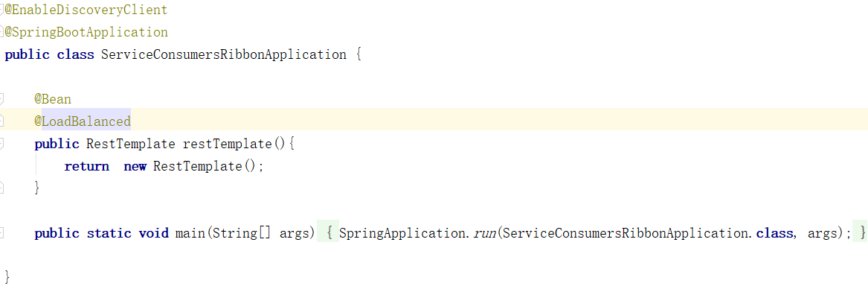Toggle fold marker next to restTemplate method
This screenshot has height=286, width=868.
coord(1,144)
